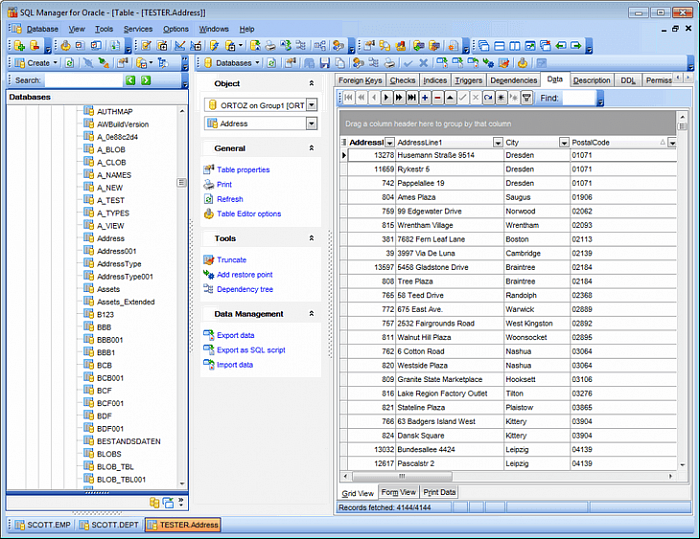Click the restore point gear icon in table toolbar
700x539 pixels.
(488, 63)
